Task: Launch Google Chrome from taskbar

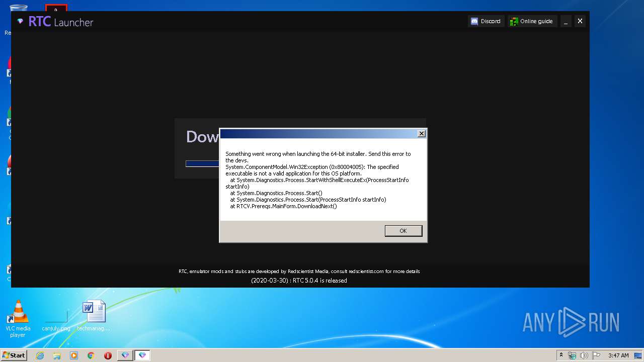Action: (91, 355)
